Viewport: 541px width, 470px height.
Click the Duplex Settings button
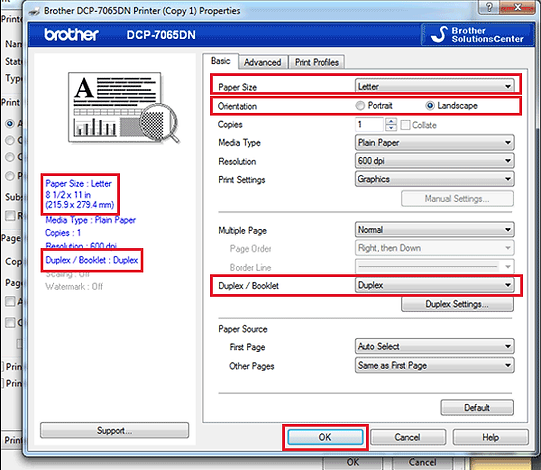[x=457, y=304]
